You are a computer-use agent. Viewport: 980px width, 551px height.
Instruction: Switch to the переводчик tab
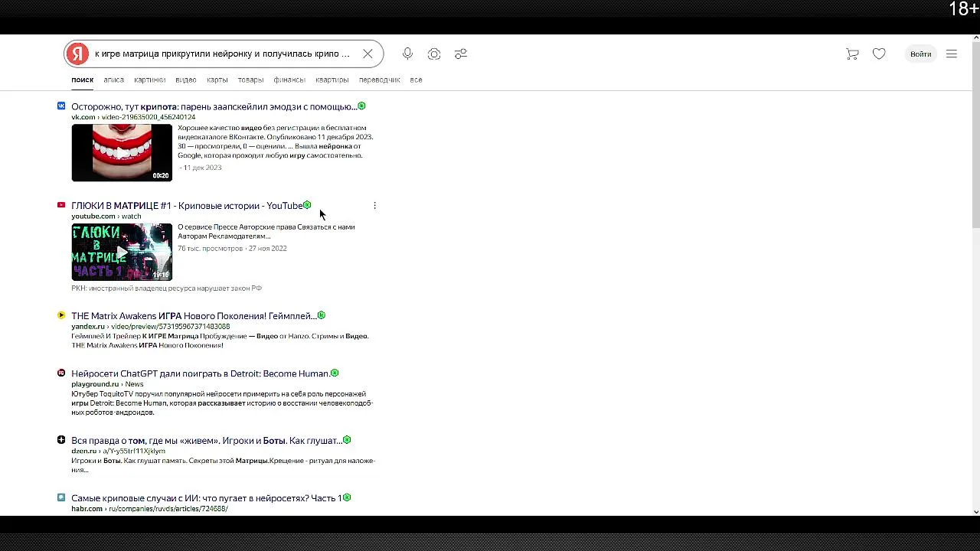379,80
